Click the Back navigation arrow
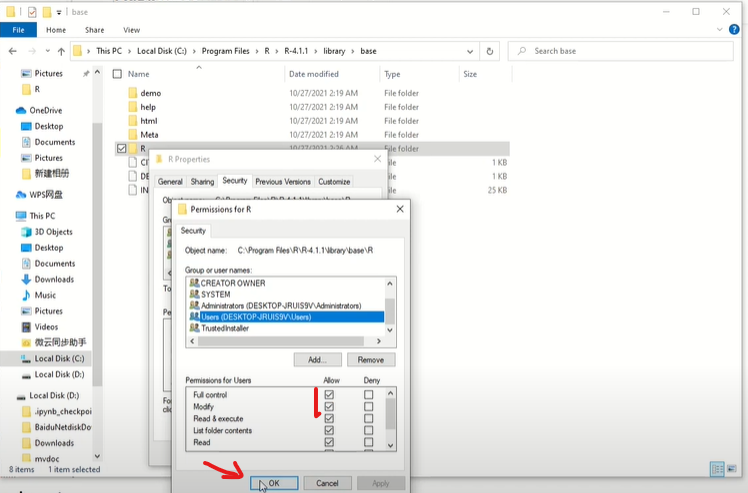This screenshot has width=748, height=493. point(13,51)
